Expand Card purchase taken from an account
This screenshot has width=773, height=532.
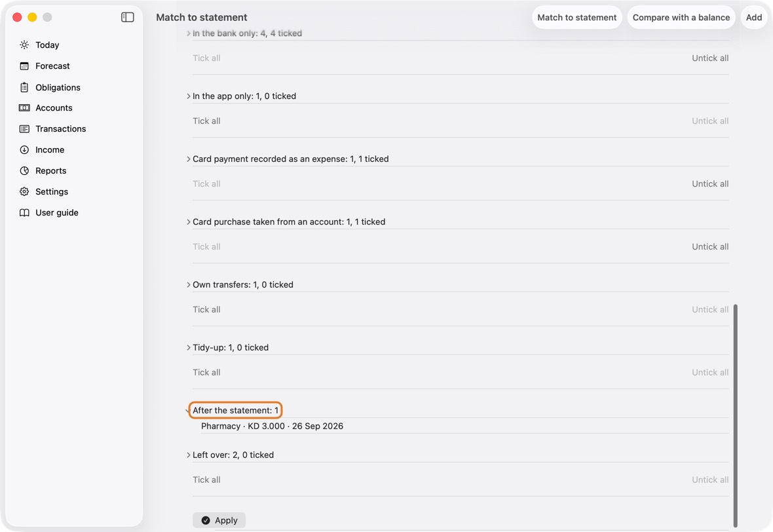coord(188,222)
